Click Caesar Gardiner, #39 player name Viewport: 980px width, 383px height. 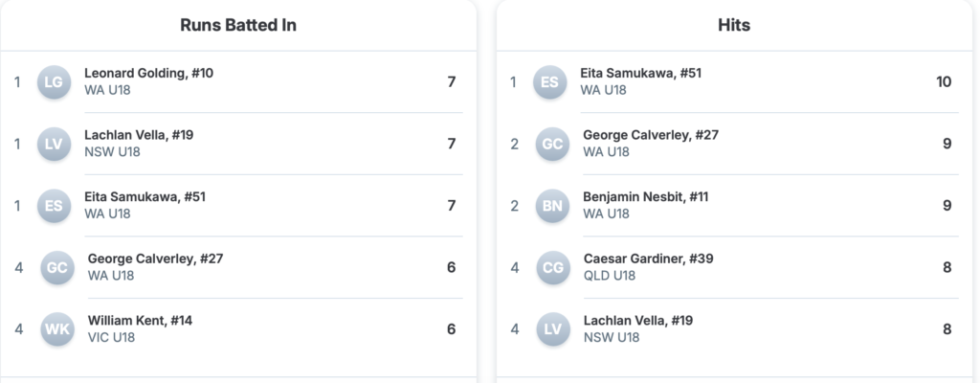point(648,259)
